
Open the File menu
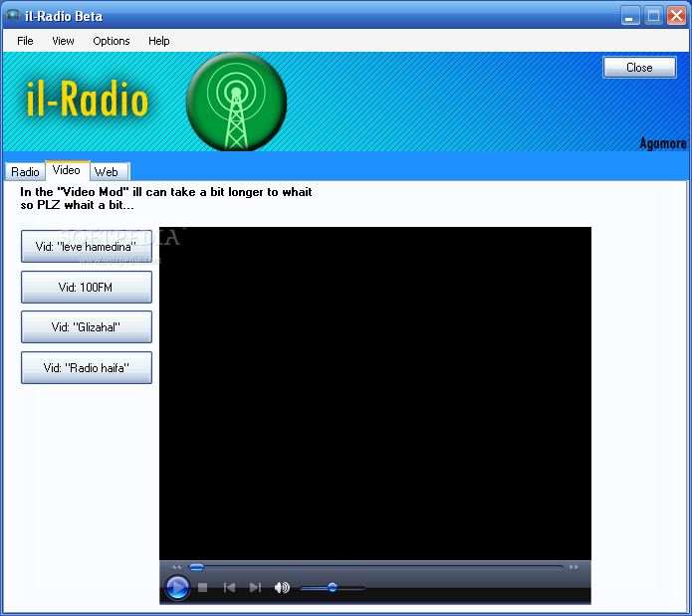tap(25, 41)
